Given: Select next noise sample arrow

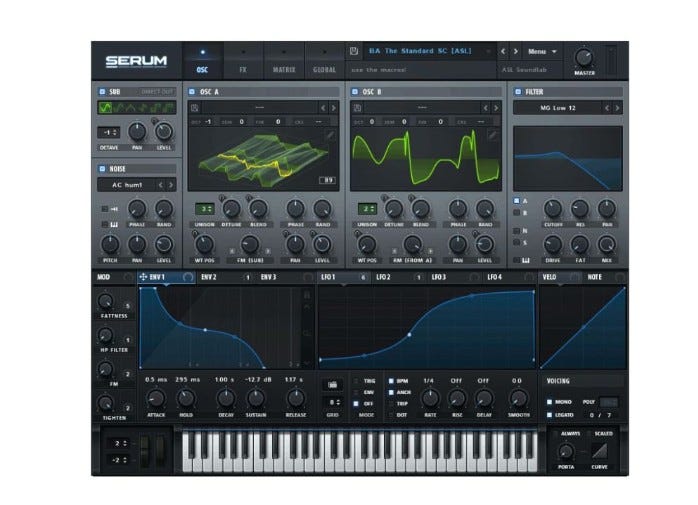Looking at the screenshot, I should point(171,185).
